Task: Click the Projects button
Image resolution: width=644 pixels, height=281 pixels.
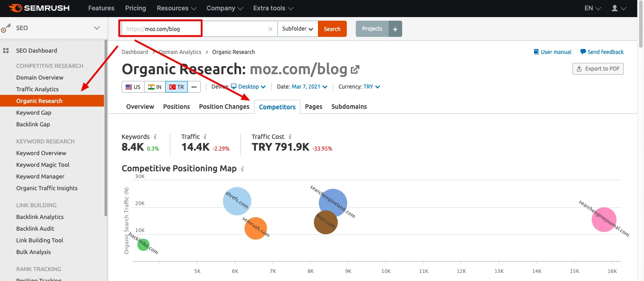Action: [372, 29]
